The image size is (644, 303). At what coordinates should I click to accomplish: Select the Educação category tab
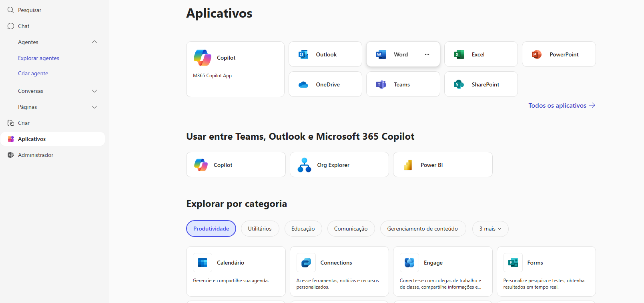click(303, 229)
